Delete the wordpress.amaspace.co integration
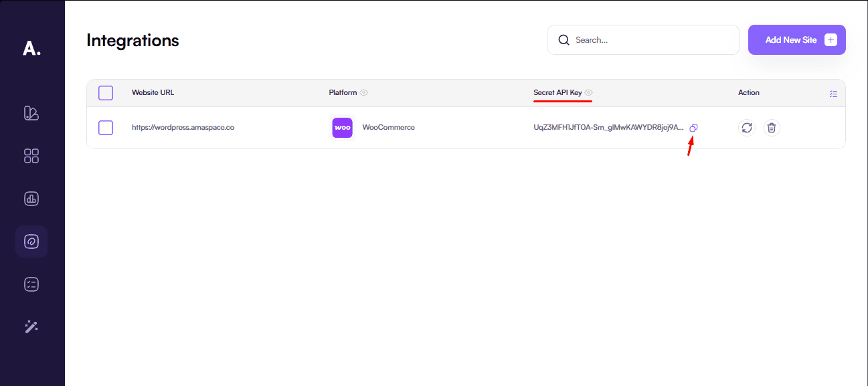868x386 pixels. [x=772, y=128]
